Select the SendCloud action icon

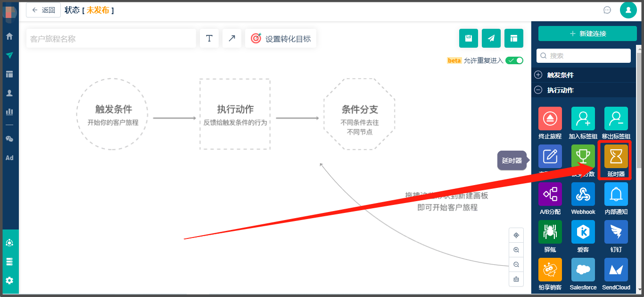[x=616, y=270]
